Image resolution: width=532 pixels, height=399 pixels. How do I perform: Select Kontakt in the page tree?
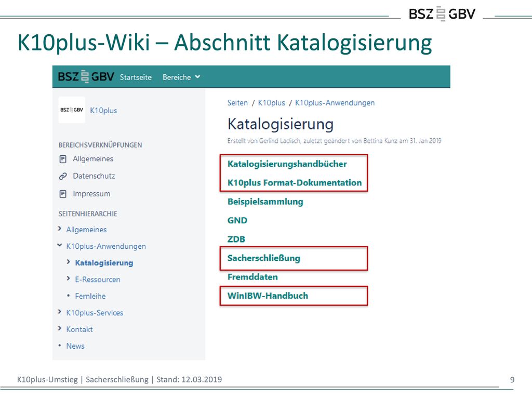tap(79, 329)
